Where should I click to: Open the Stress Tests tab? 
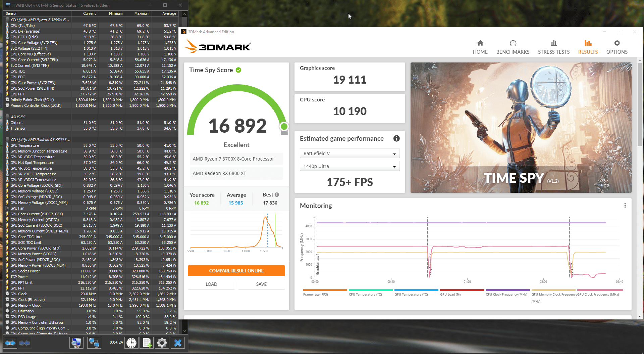click(x=554, y=47)
